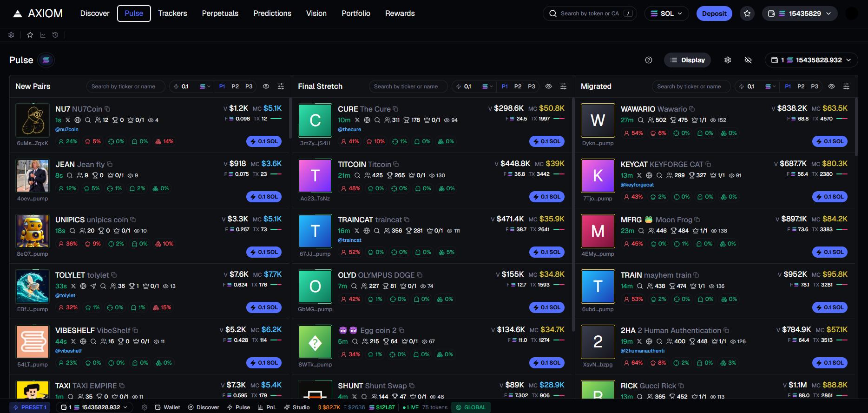Open the KEYCAT token thumbnail
Image resolution: width=868 pixels, height=413 pixels.
click(x=598, y=175)
